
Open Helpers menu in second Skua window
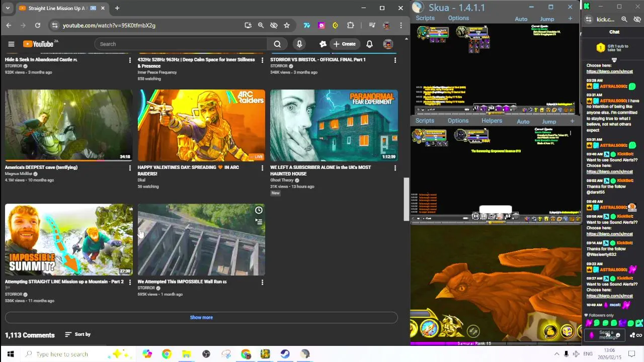click(x=492, y=121)
